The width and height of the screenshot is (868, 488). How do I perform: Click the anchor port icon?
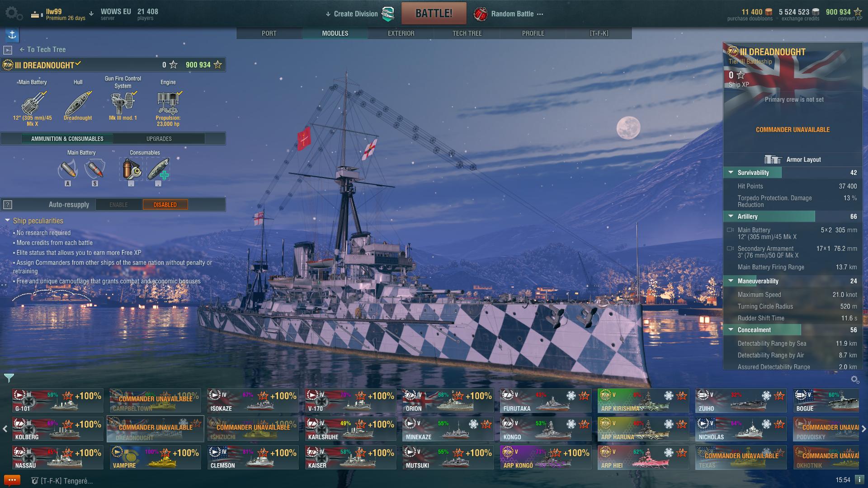(12, 35)
